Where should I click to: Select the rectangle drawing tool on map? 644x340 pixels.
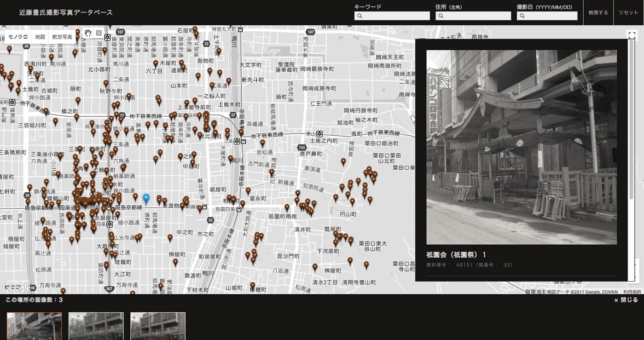coord(99,33)
